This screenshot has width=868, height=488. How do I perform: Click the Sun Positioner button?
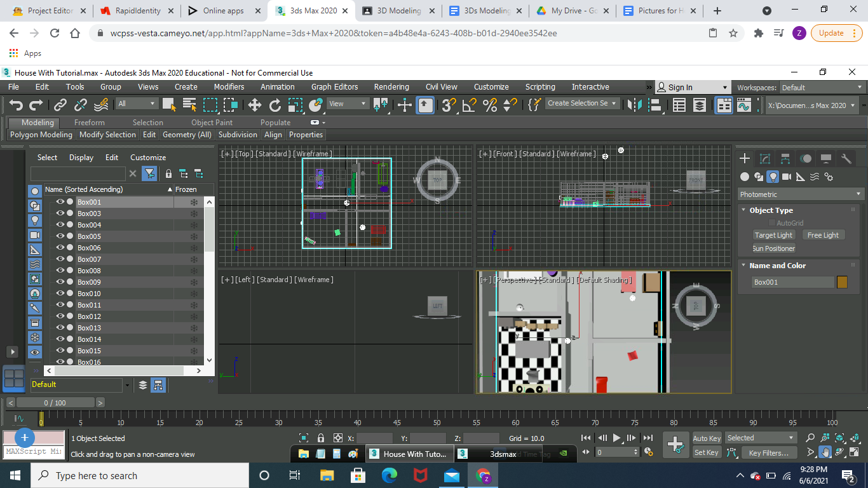[773, 248]
